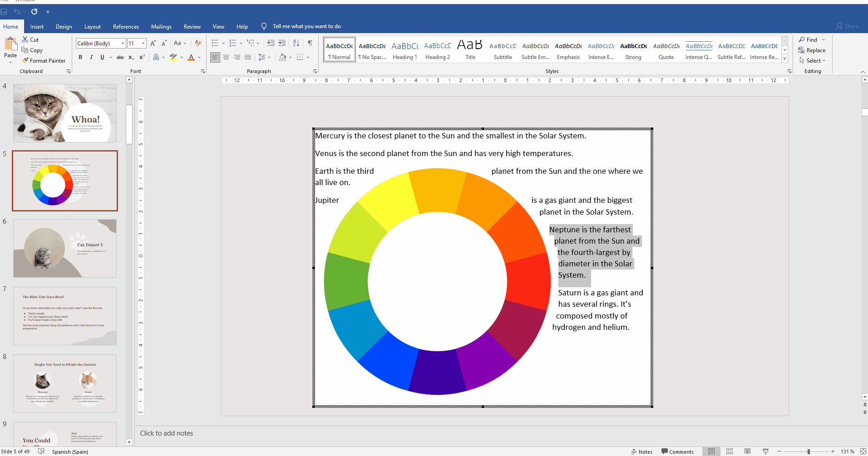
Task: Open Slide Sorter view from status bar
Action: (x=730, y=451)
